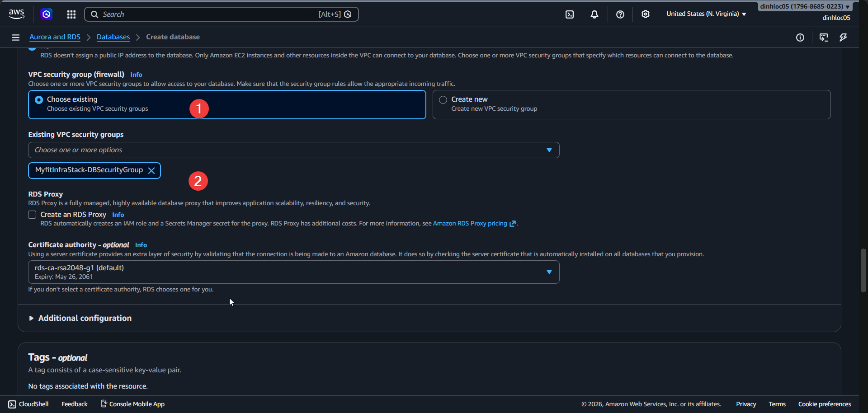Go to the Databases breadcrumb link
Viewport: 868px width, 413px height.
click(113, 37)
